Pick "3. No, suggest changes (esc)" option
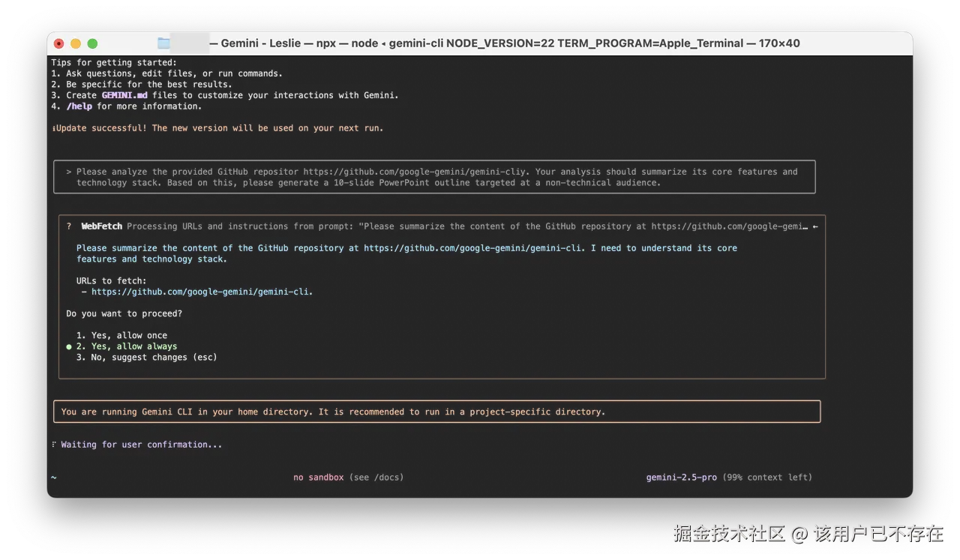This screenshot has width=960, height=560. coord(147,358)
